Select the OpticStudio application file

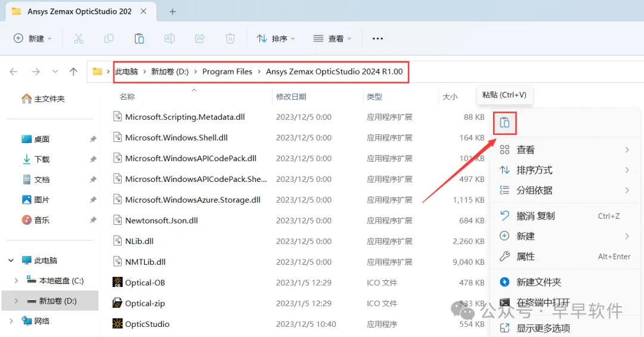pyautogui.click(x=141, y=324)
